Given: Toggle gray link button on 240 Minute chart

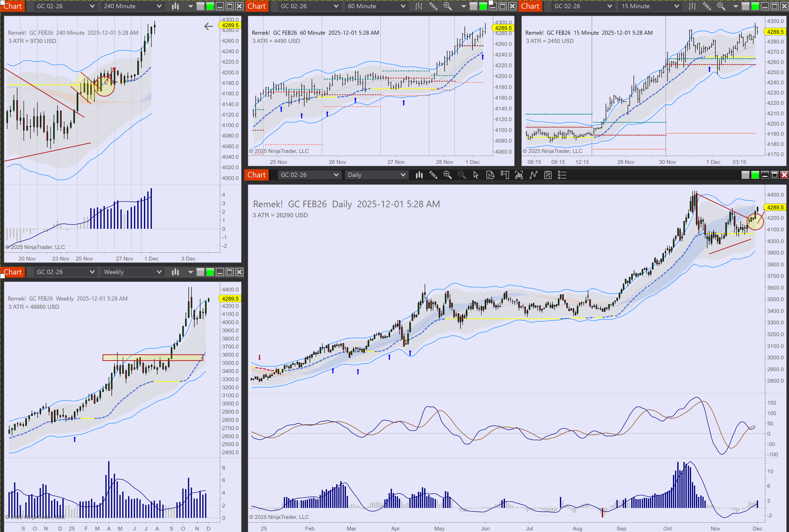Looking at the screenshot, I should point(200,6).
